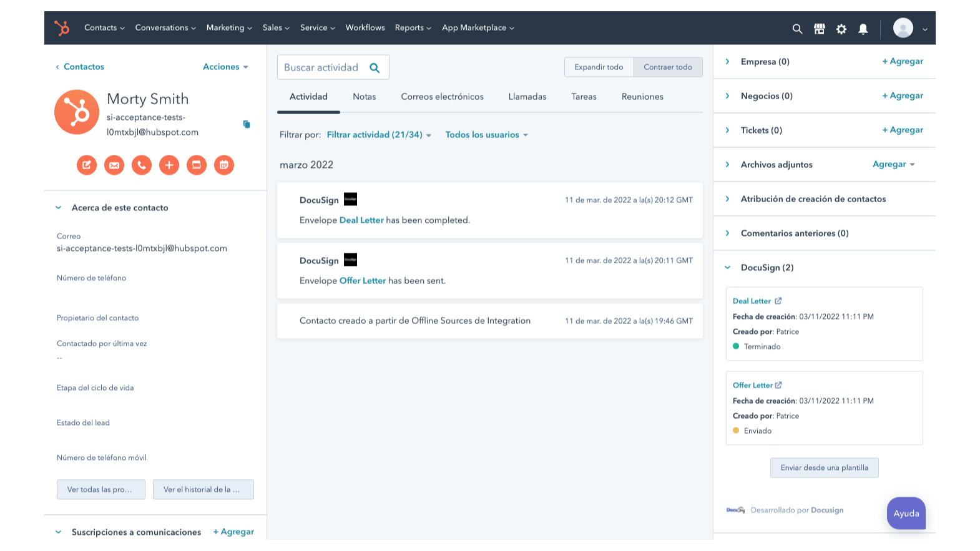Click the orange call phone icon
This screenshot has height=551, width=980.
pos(142,165)
